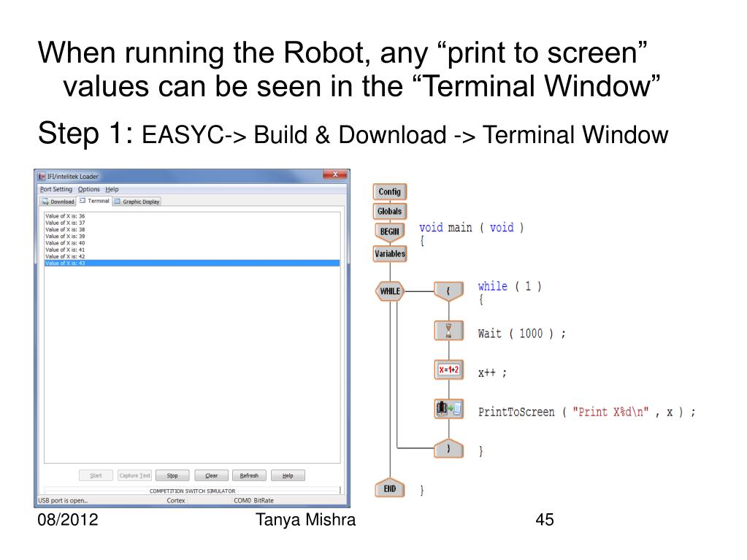Open the Options menu
The width and height of the screenshot is (747, 560).
tap(88, 189)
